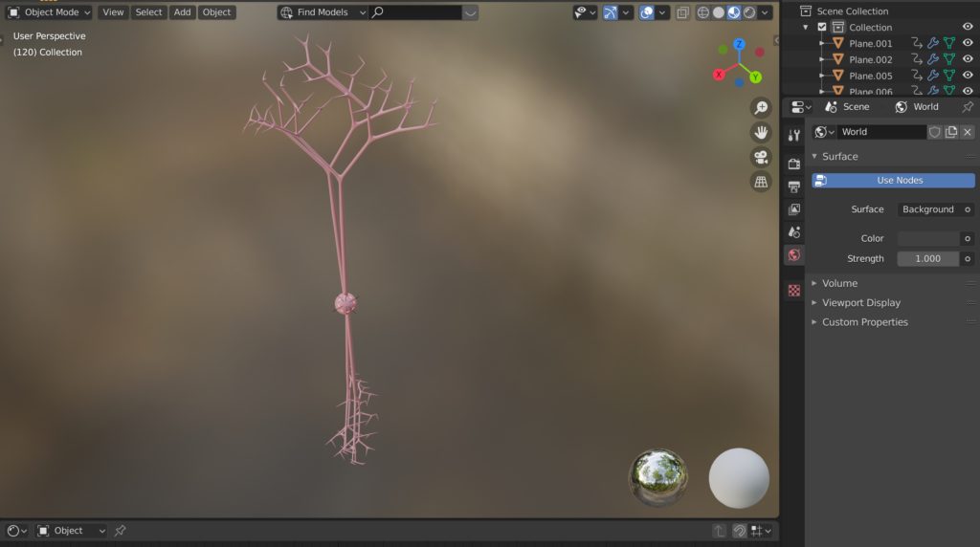Toggle the camera view button
This screenshot has width=980, height=547.
pos(761,158)
